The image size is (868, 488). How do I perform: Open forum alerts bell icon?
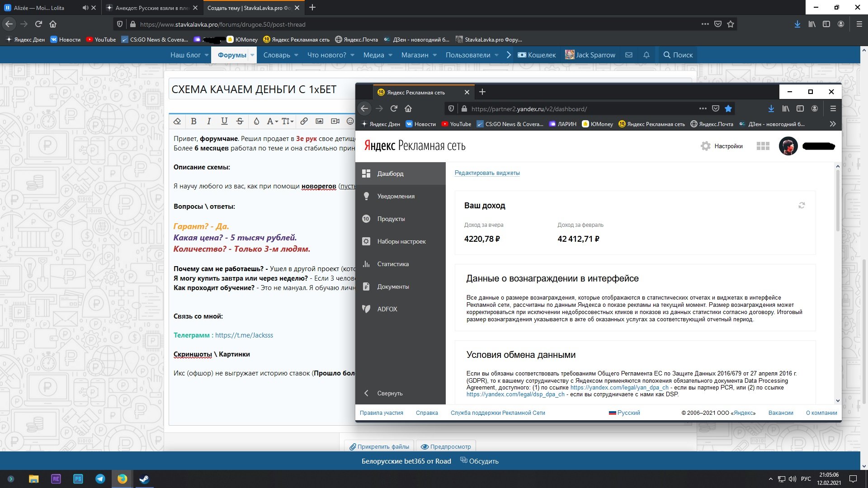[x=646, y=55]
